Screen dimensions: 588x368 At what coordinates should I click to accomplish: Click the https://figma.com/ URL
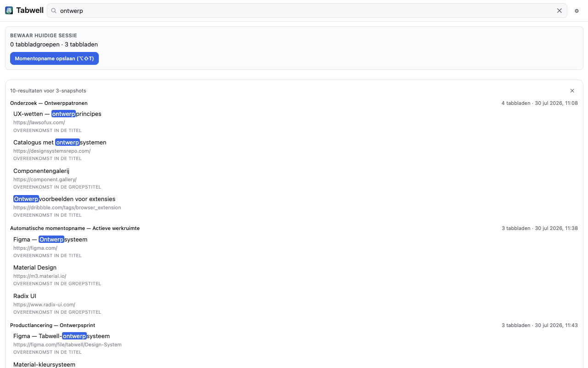[35, 248]
